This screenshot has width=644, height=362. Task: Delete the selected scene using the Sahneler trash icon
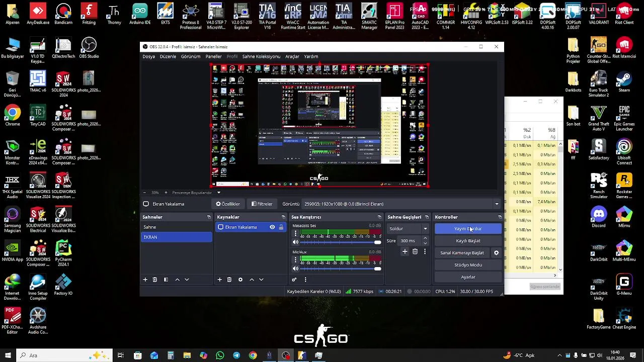pyautogui.click(x=155, y=280)
